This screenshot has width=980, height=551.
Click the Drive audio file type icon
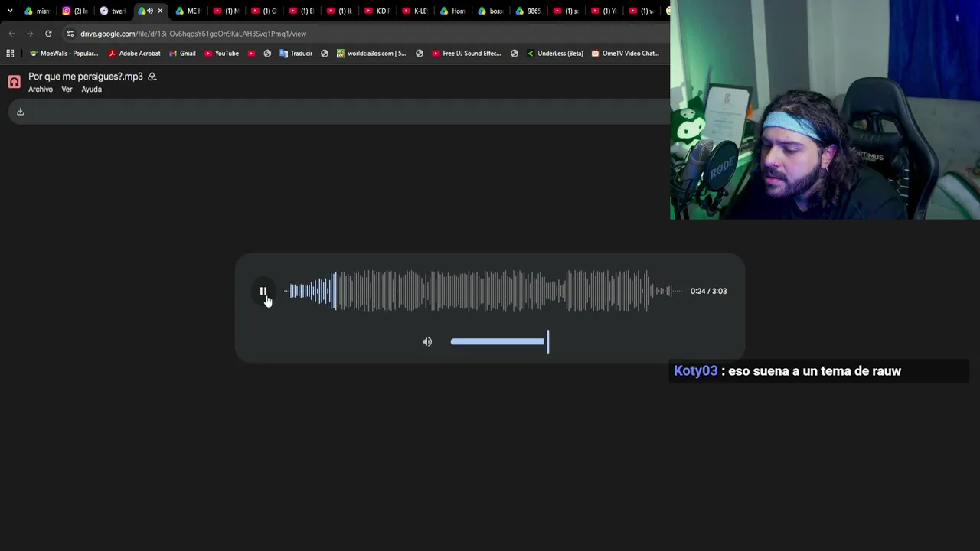pyautogui.click(x=14, y=82)
